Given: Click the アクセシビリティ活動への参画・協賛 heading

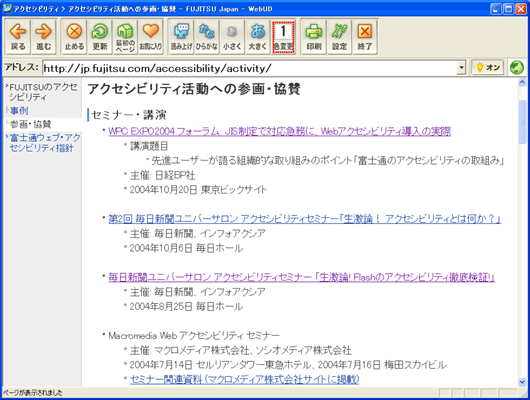Looking at the screenshot, I should pyautogui.click(x=194, y=89).
